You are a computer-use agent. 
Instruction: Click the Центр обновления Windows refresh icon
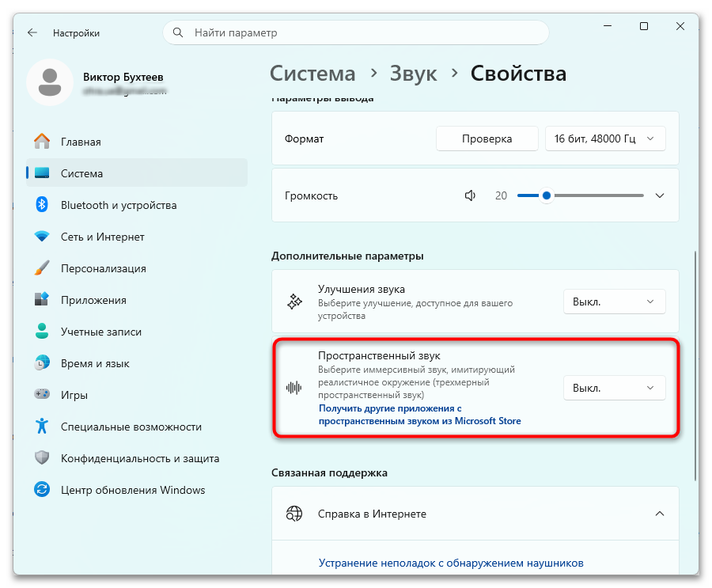tap(42, 489)
